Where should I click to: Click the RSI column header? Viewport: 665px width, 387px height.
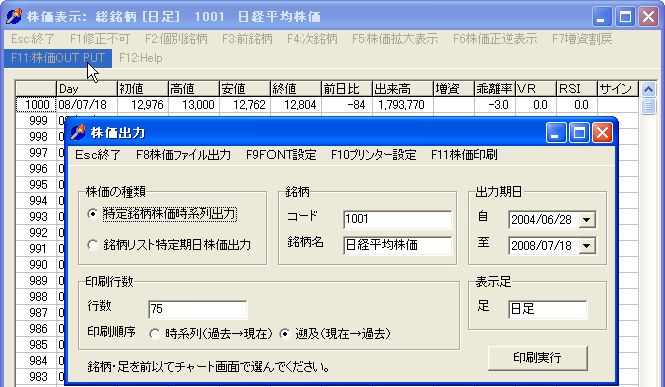coord(577,89)
